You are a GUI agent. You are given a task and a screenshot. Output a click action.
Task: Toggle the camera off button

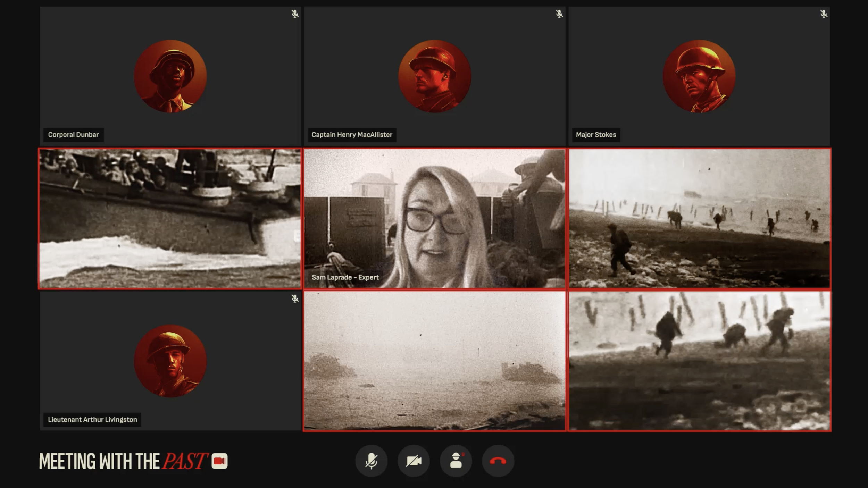[x=414, y=461]
